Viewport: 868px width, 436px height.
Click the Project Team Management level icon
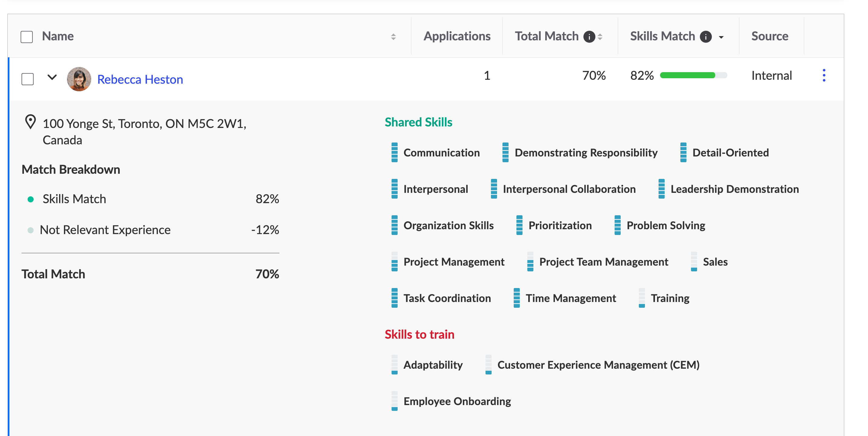click(x=530, y=262)
